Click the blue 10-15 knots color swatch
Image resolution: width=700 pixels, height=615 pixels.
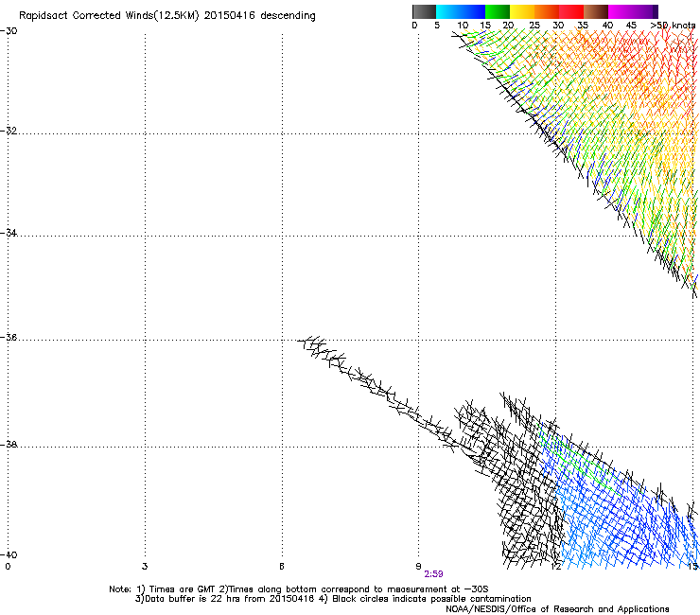tap(473, 11)
